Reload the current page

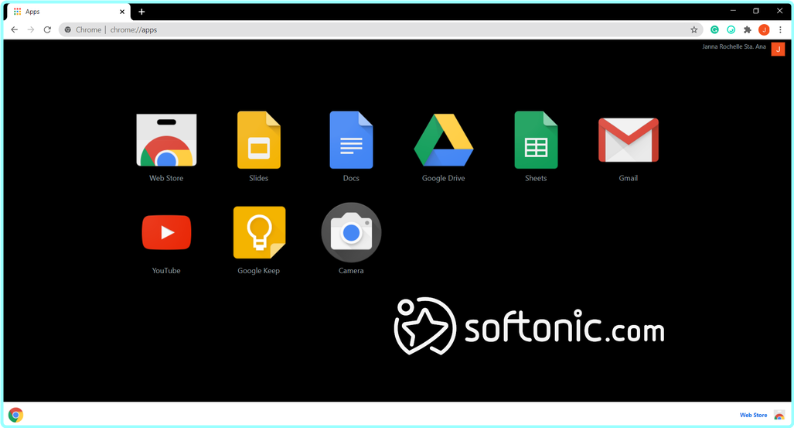[47, 30]
